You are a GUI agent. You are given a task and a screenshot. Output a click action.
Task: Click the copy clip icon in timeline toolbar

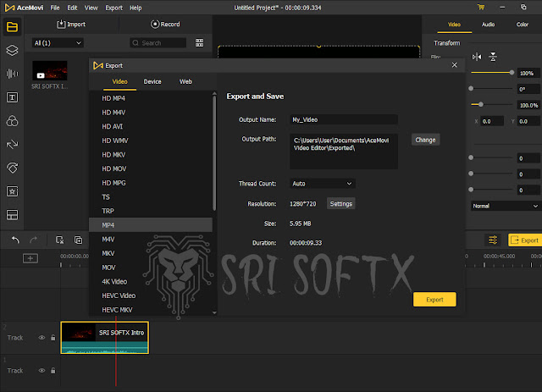pos(79,240)
